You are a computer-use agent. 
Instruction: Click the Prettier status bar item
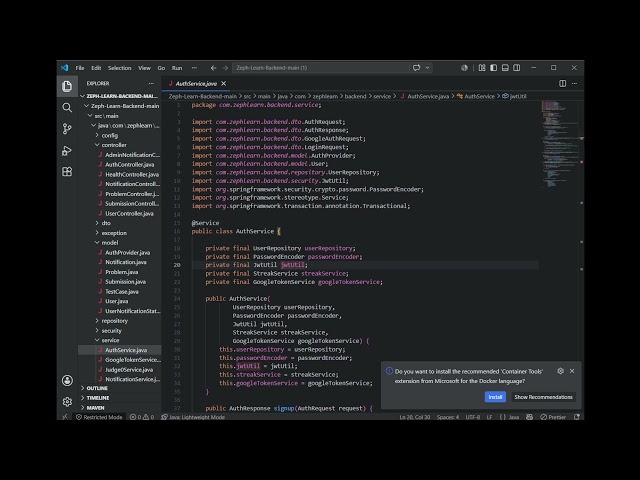[x=553, y=417]
